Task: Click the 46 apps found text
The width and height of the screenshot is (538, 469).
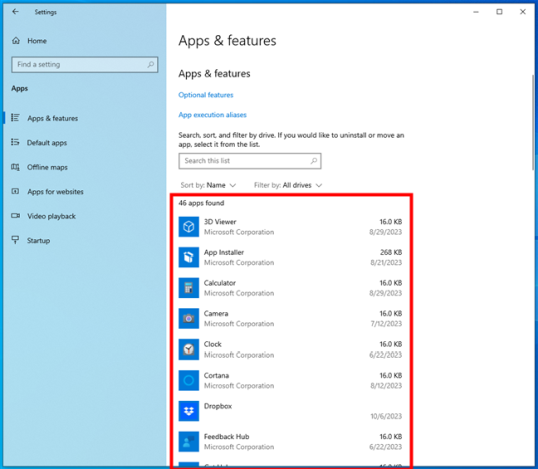Action: 201,203
